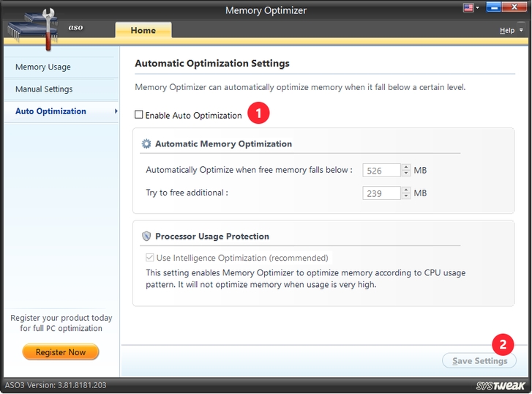
Task: Click the free memory threshold field showing 526
Action: click(x=381, y=171)
